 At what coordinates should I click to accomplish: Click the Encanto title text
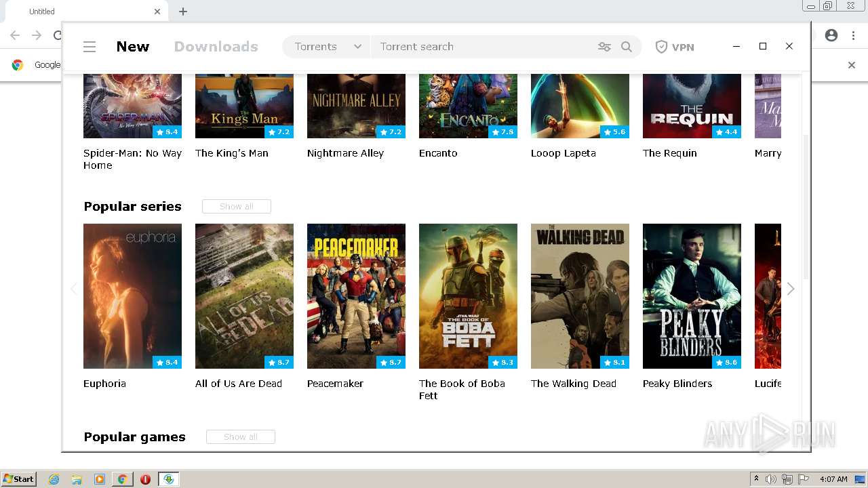[438, 153]
